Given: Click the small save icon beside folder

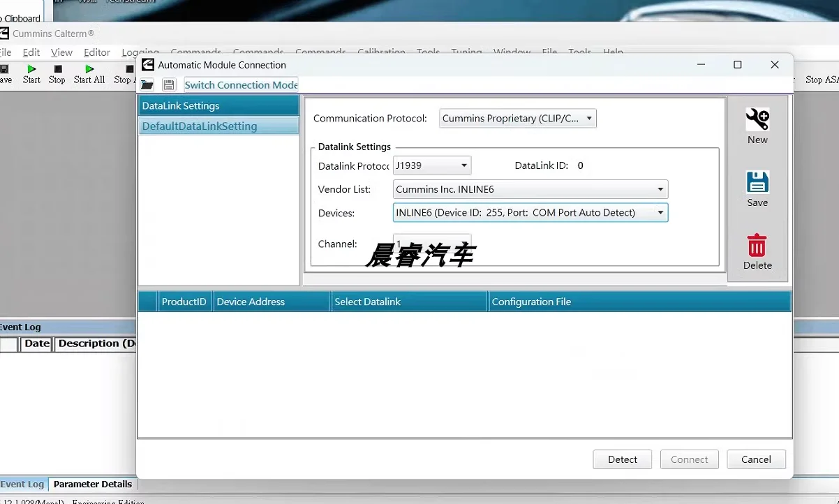Looking at the screenshot, I should point(168,84).
